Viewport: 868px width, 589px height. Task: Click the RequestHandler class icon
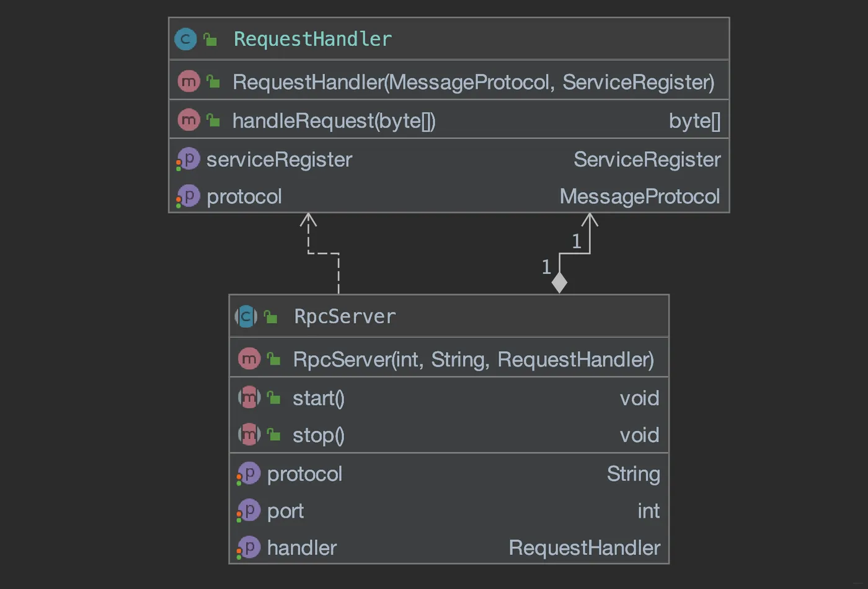point(185,39)
